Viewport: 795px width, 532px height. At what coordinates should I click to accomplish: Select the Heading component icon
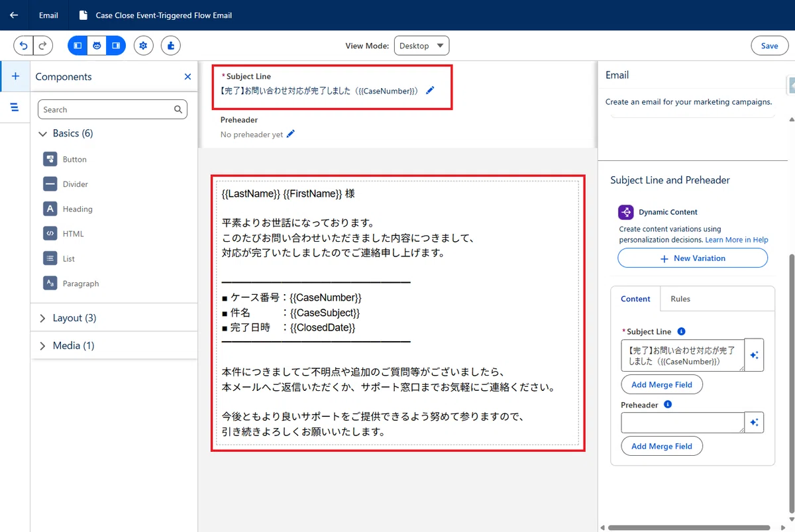[x=50, y=209]
